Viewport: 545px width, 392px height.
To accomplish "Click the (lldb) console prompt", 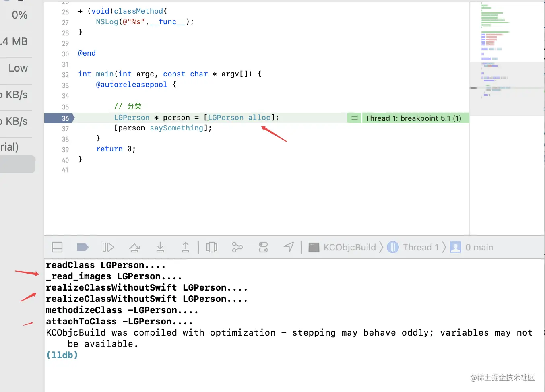I will click(62, 355).
